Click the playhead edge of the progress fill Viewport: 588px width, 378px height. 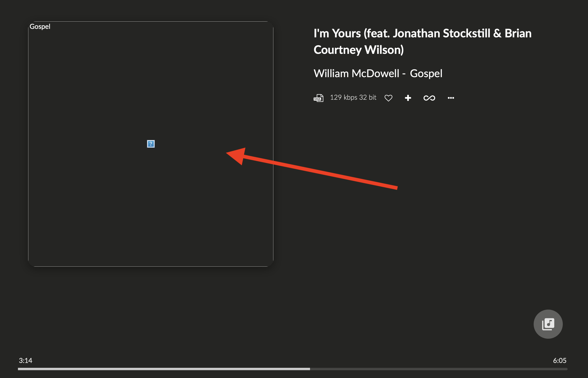[310, 369]
